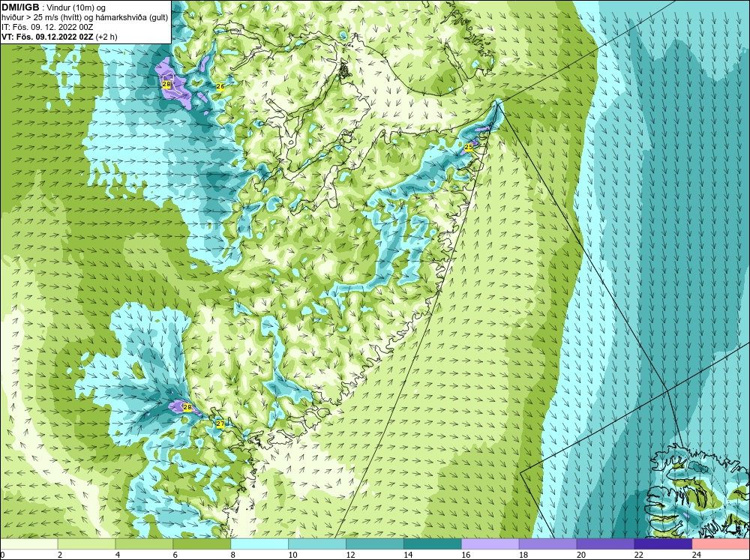Click the yellow gust label 27
750x560 pixels.
[220, 424]
